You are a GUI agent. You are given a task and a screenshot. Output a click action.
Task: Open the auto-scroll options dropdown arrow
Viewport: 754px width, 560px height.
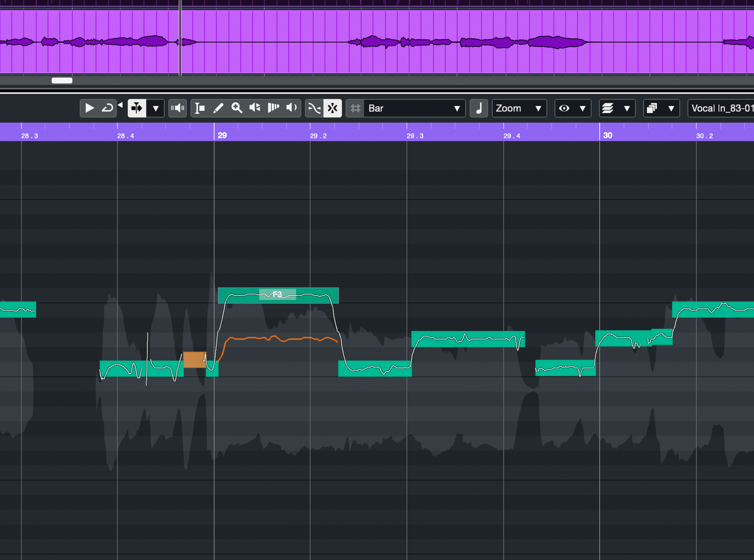coord(155,109)
